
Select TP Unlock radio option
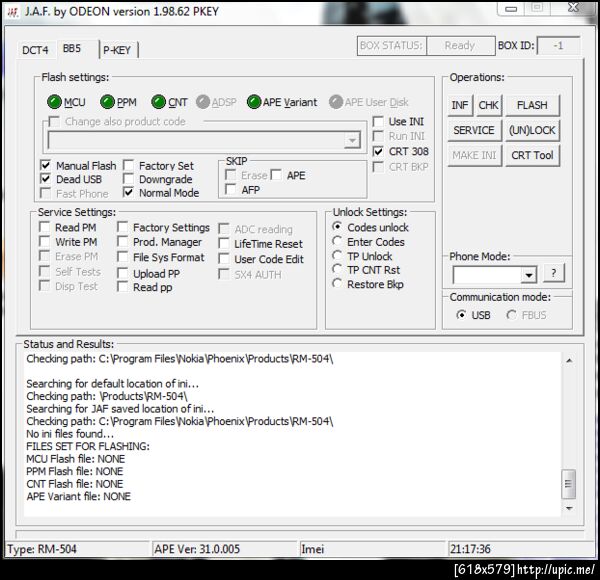pyautogui.click(x=337, y=255)
